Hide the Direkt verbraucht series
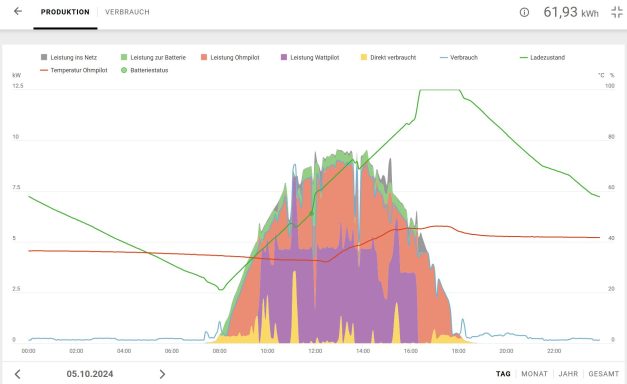Image resolution: width=627 pixels, height=384 pixels. click(x=388, y=57)
